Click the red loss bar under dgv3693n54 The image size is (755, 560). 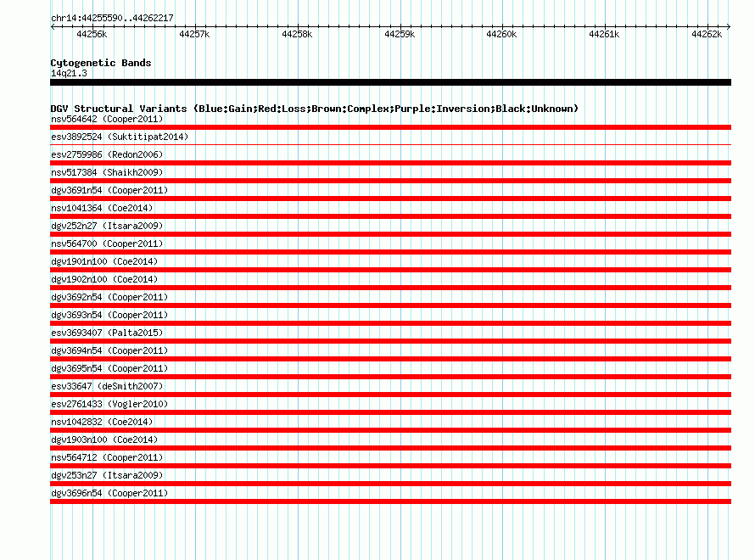(390, 323)
